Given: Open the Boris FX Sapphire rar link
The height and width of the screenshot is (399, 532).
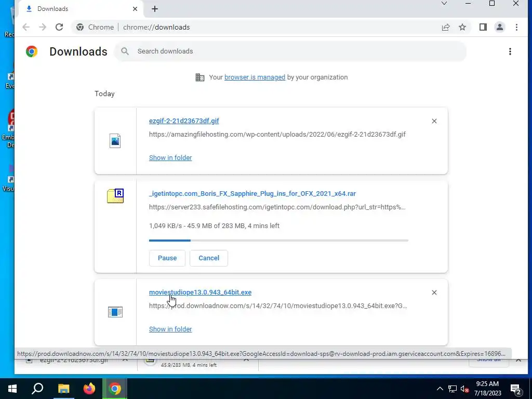Looking at the screenshot, I should coord(252,194).
